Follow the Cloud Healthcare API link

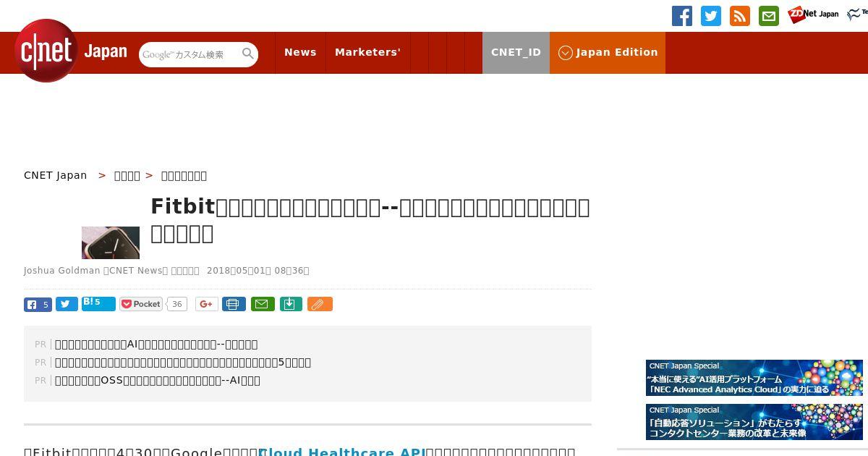click(341, 452)
